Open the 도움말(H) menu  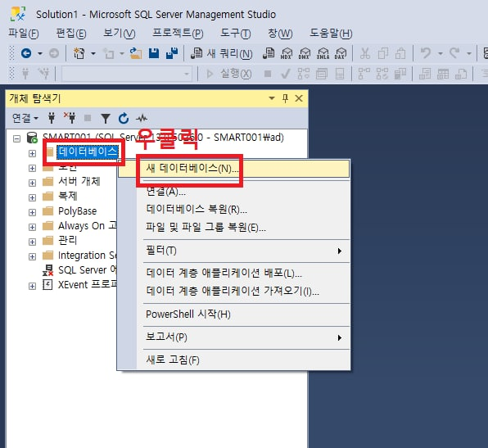click(331, 34)
